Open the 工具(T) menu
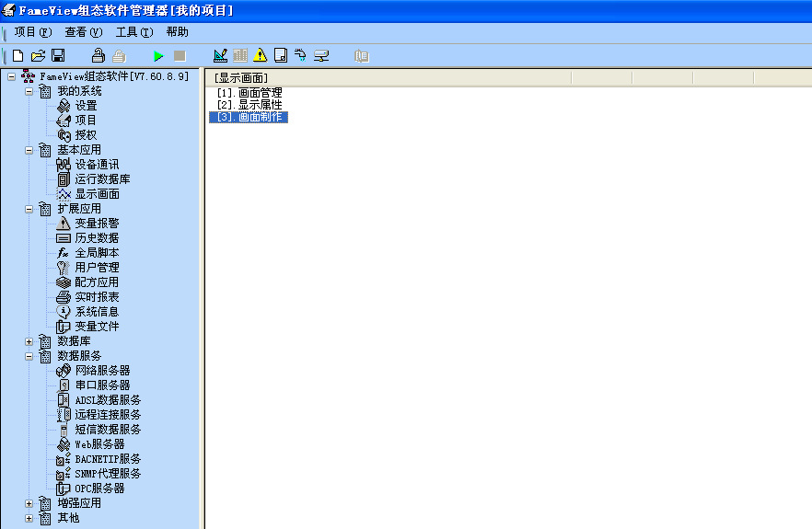The height and width of the screenshot is (529, 812). [133, 32]
